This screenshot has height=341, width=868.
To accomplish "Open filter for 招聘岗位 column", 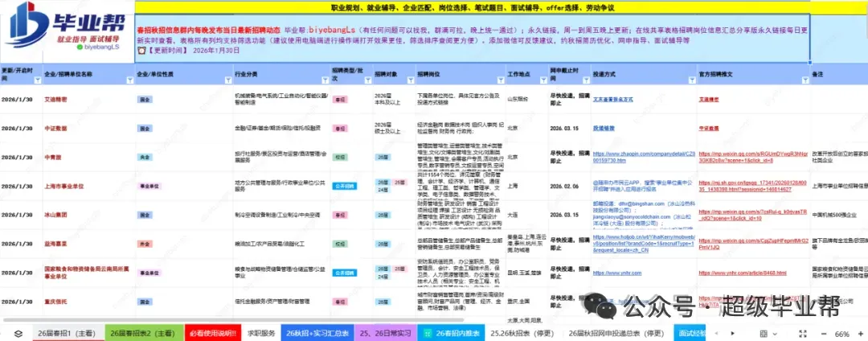I will (499, 80).
